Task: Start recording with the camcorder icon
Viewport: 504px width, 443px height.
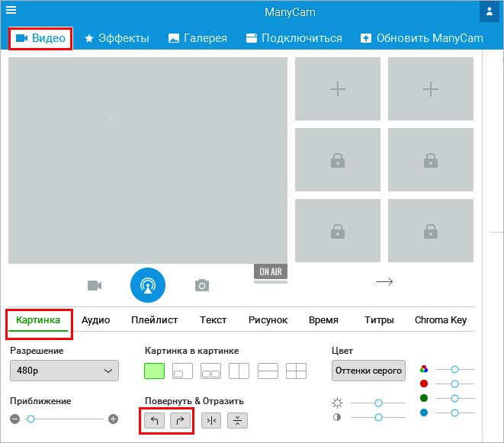Action: pyautogui.click(x=95, y=285)
